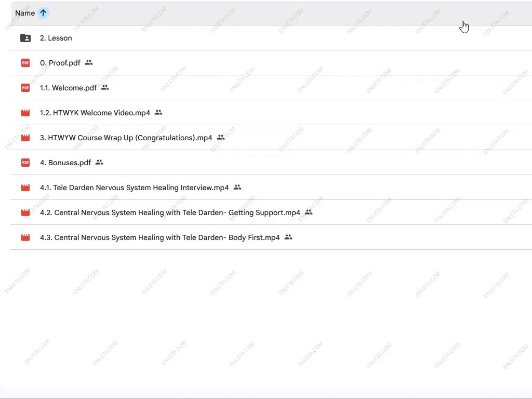532x399 pixels.
Task: Click the PDF icon beside 0. Proof.pdf
Action: [x=25, y=63]
